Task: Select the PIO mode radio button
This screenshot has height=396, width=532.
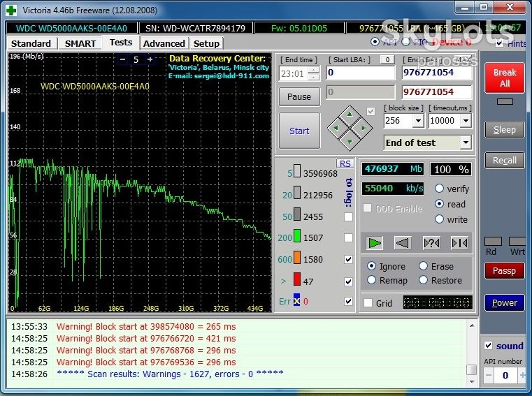Action: pos(405,42)
